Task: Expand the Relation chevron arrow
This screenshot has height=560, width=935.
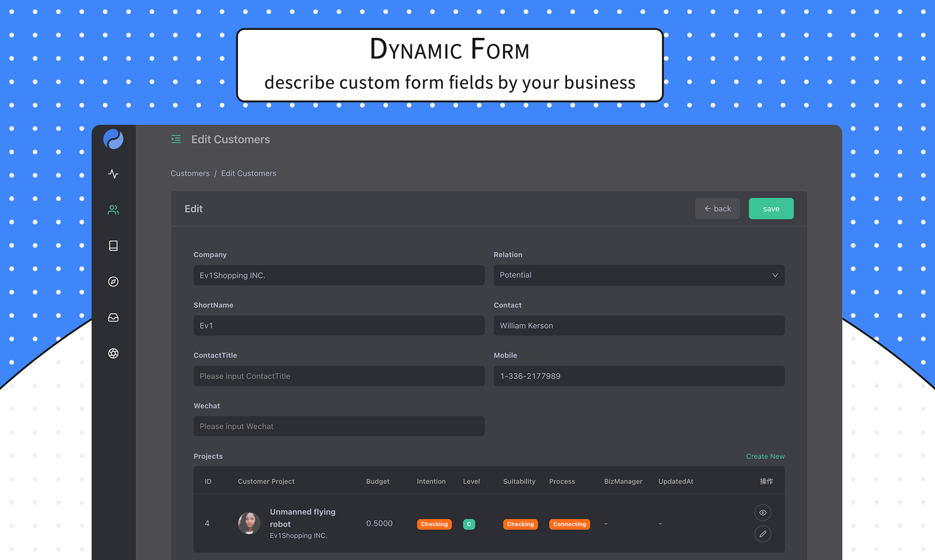Action: coord(775,275)
